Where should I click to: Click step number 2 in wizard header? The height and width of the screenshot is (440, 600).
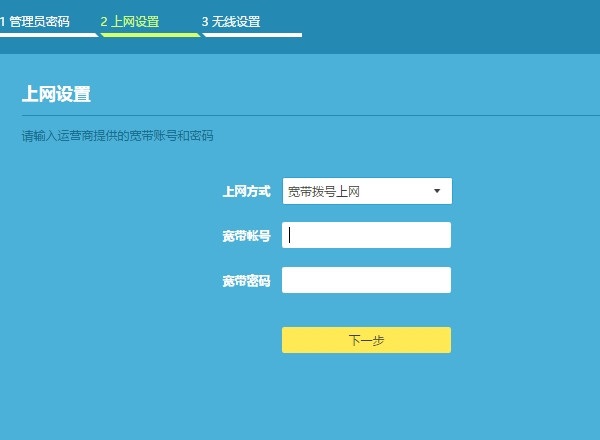[104, 21]
